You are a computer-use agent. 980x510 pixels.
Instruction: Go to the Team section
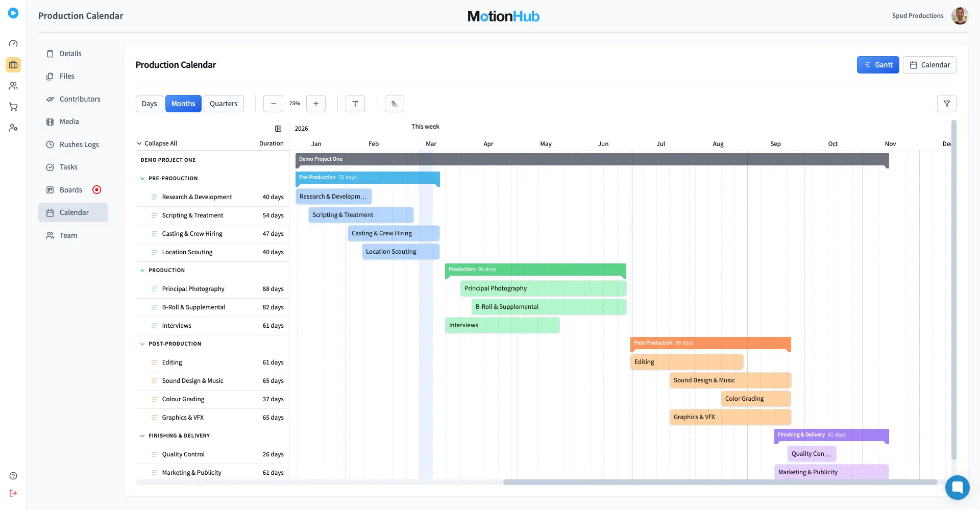(68, 235)
